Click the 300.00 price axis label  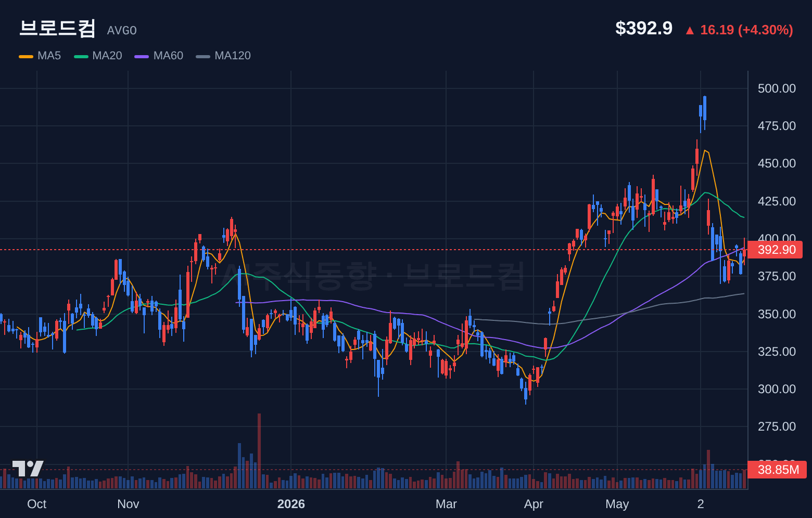[777, 389]
